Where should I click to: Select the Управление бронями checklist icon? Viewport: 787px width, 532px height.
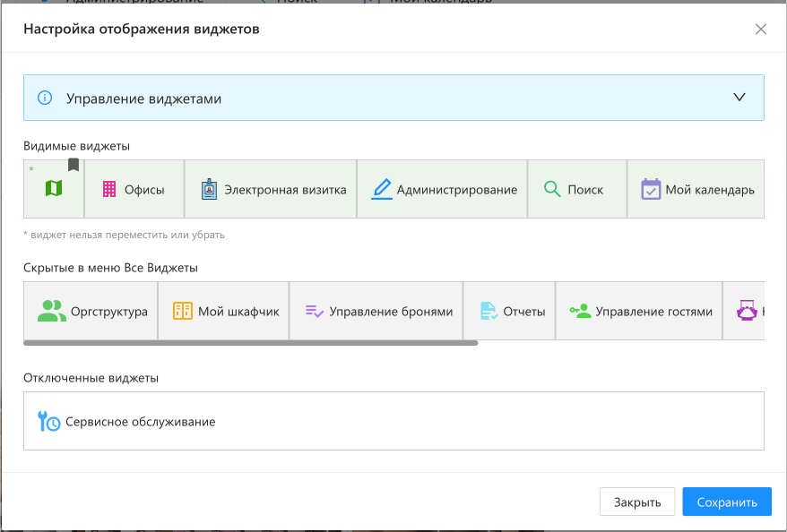click(314, 311)
